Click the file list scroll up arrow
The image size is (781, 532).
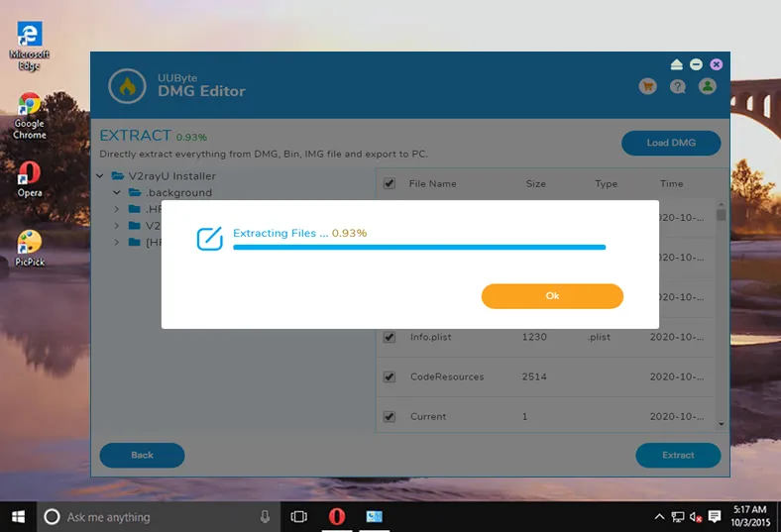pyautogui.click(x=722, y=204)
